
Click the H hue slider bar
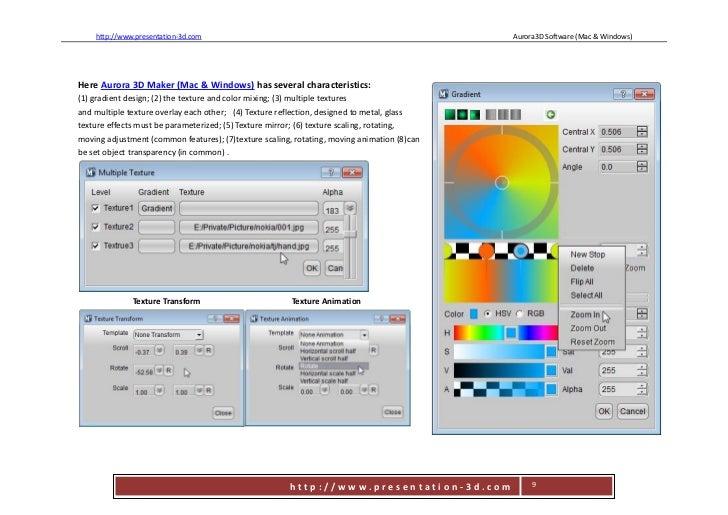tap(506, 332)
